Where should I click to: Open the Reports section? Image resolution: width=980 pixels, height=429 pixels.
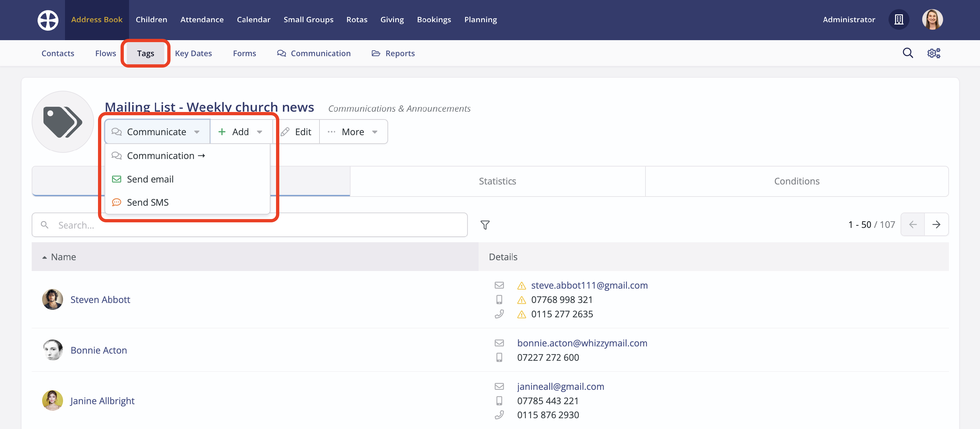(x=393, y=53)
